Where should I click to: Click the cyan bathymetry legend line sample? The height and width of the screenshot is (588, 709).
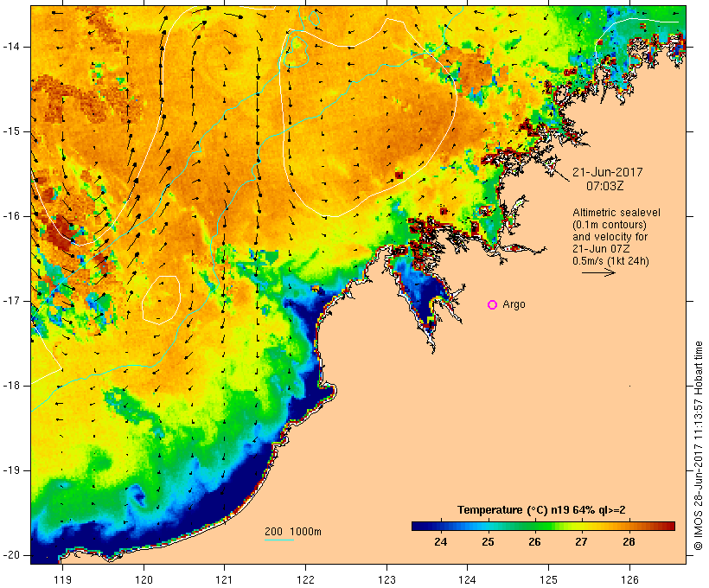(279, 540)
